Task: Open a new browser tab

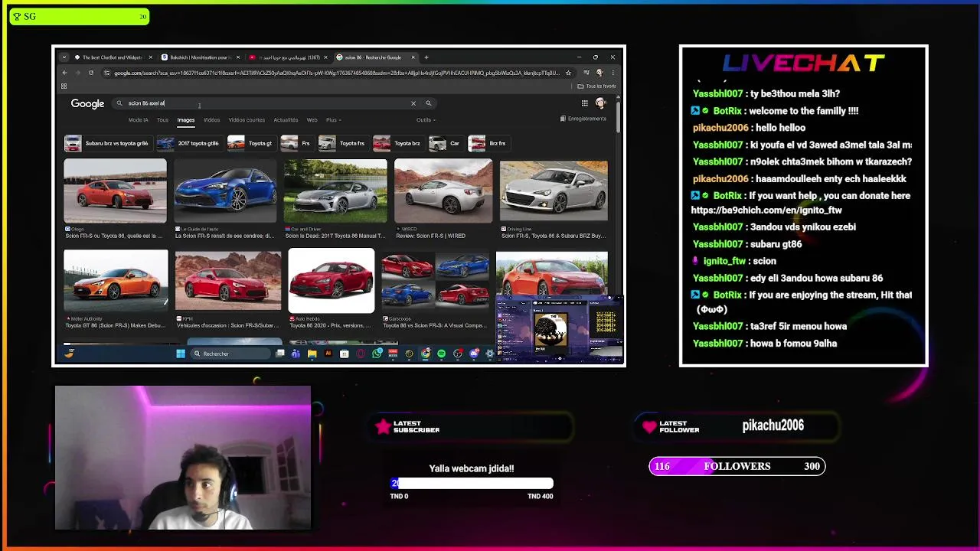Action: pyautogui.click(x=426, y=57)
